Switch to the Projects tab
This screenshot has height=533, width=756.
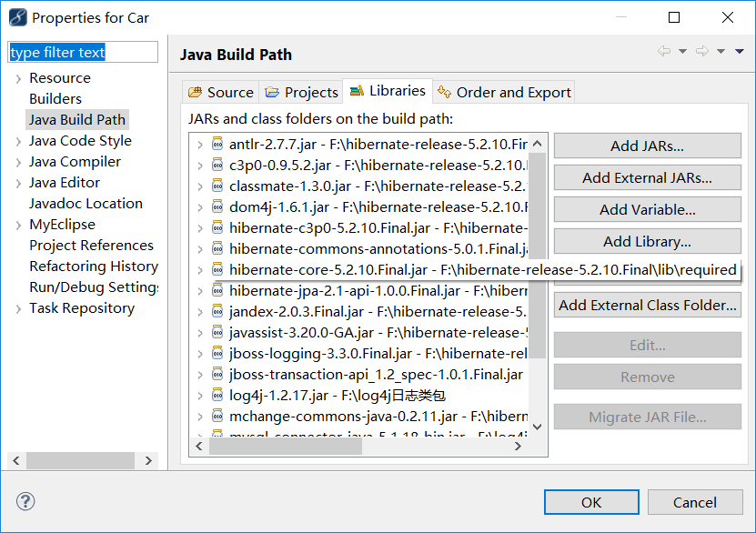point(301,92)
